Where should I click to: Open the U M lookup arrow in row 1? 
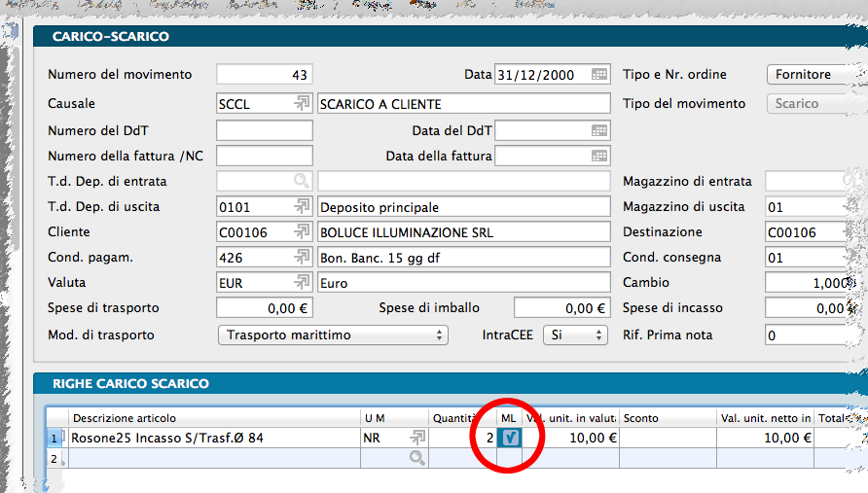coord(417,438)
